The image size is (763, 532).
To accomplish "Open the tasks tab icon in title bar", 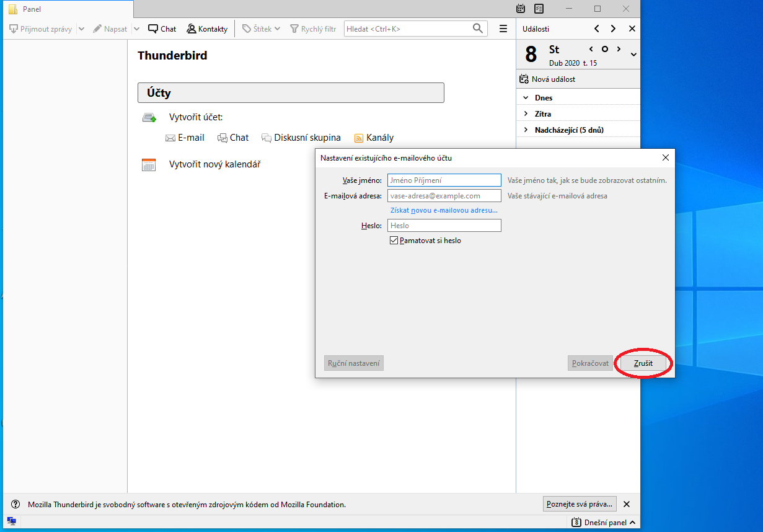I will coord(539,9).
